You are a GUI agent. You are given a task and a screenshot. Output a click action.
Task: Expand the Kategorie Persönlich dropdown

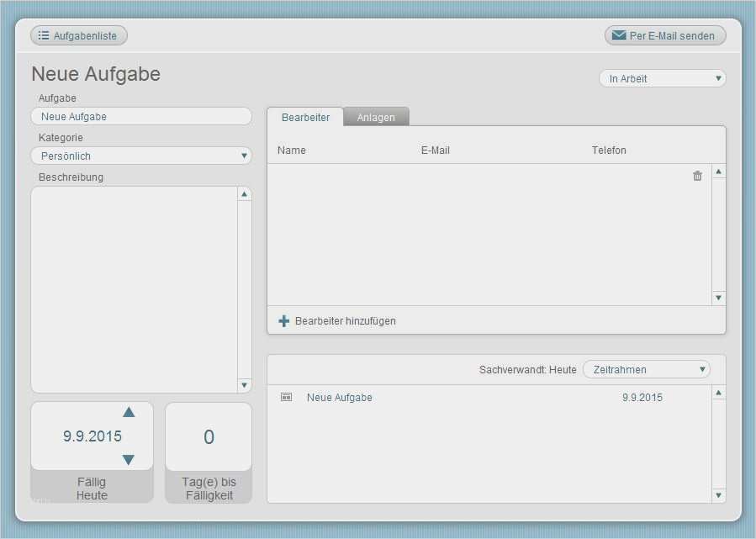coord(141,156)
